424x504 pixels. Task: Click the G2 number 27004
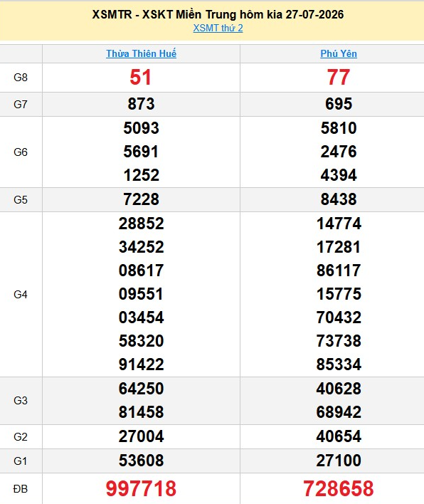141,436
